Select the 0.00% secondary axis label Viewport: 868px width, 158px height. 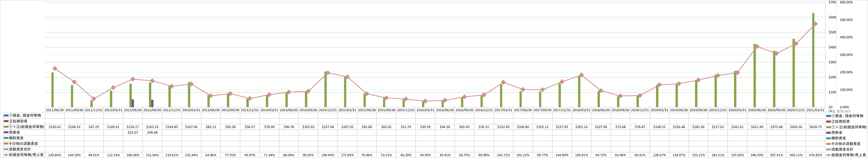(x=844, y=107)
